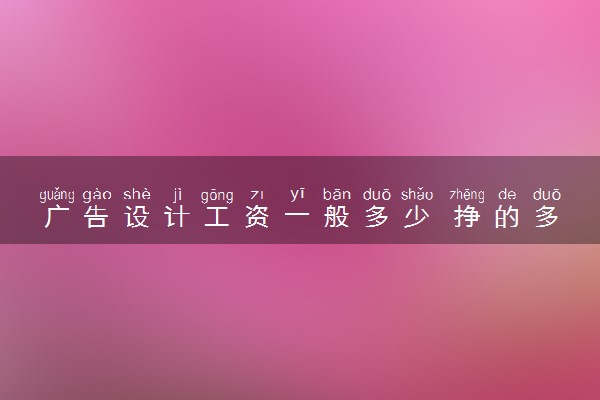The width and height of the screenshot is (600, 400).
Task: Select the pinyin text yī
Action: 297,195
